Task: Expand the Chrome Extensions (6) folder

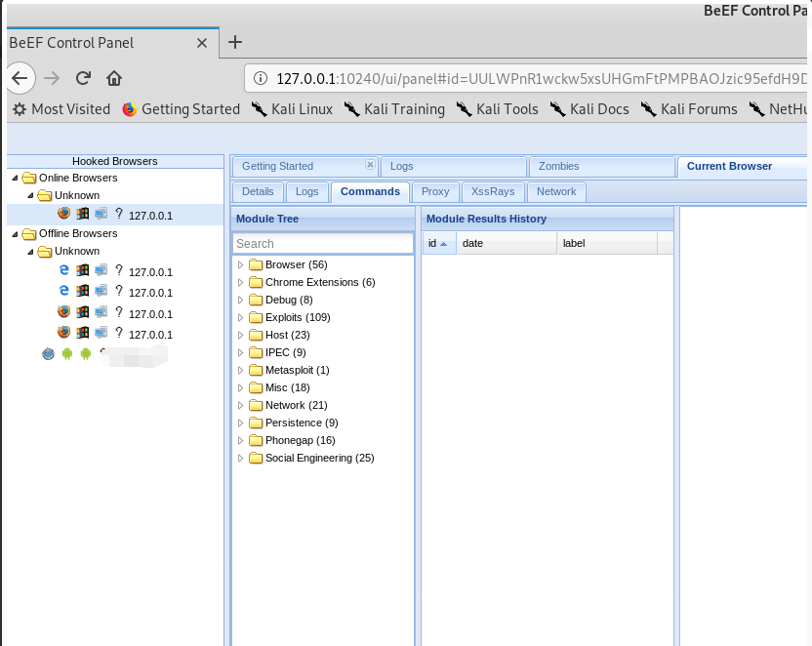Action: 240,283
